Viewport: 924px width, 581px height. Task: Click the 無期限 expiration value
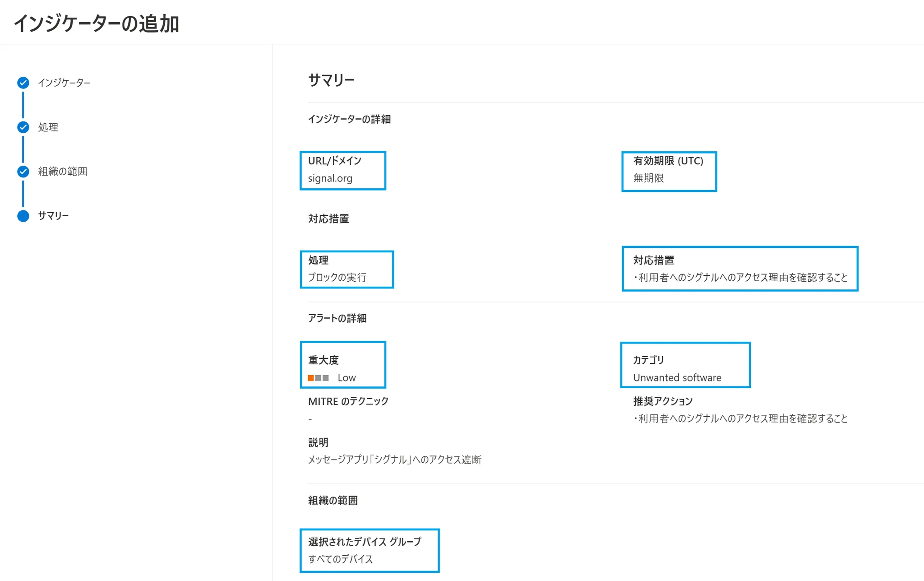point(648,178)
